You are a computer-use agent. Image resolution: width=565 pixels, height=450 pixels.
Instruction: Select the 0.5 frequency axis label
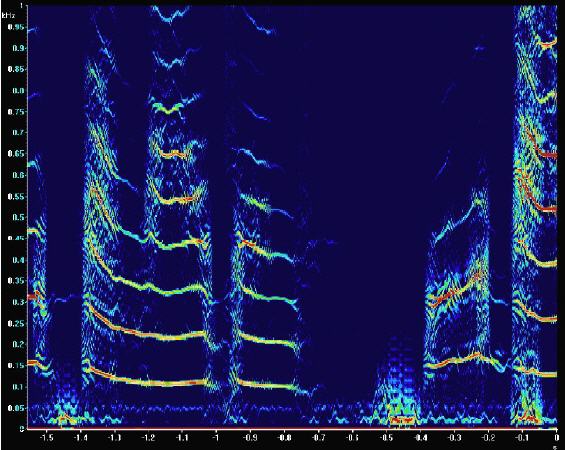(x=18, y=217)
